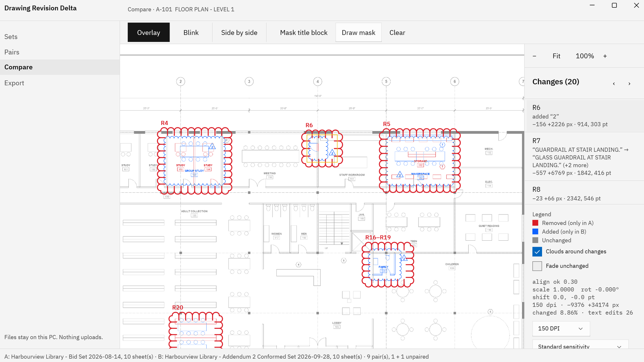Zoom in with the plus button
Viewport: 644px width, 362px height.
605,56
